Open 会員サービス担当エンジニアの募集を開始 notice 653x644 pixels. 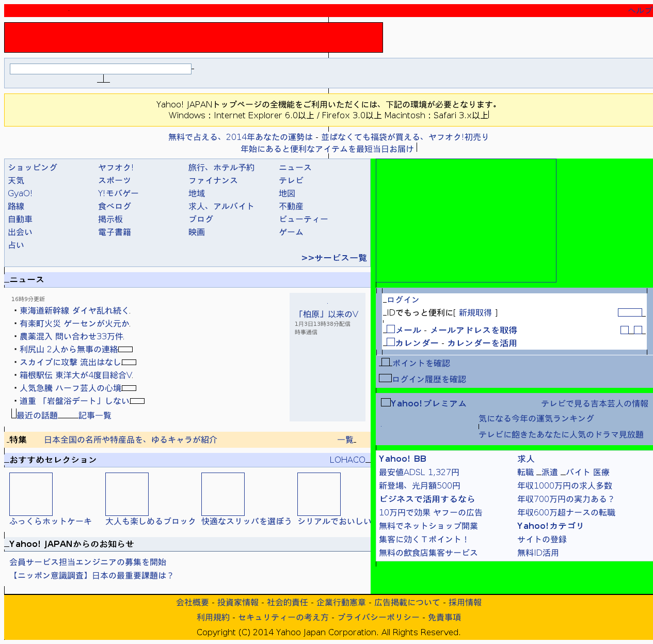88,562
